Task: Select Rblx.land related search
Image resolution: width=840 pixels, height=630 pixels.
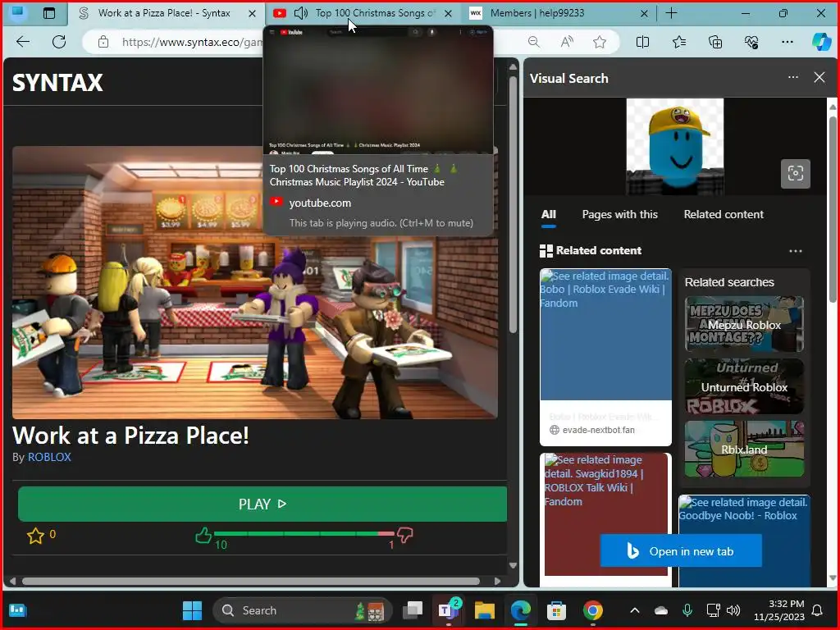Action: [x=744, y=449]
